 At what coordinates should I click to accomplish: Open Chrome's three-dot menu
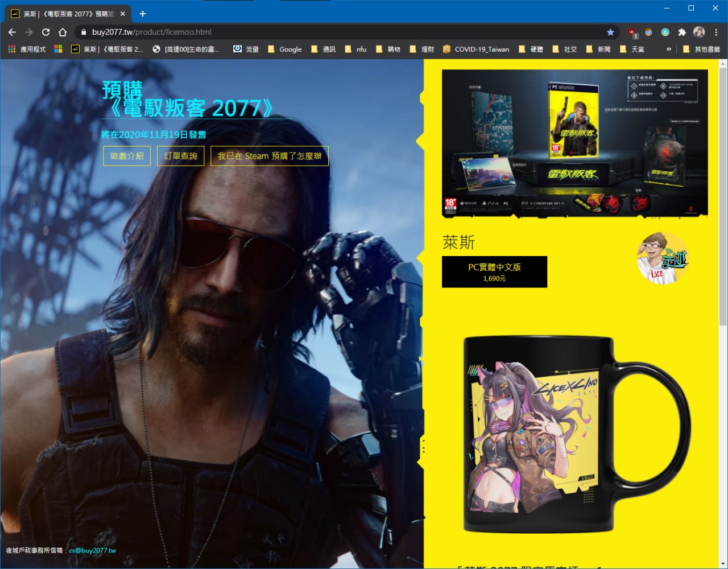pos(716,32)
